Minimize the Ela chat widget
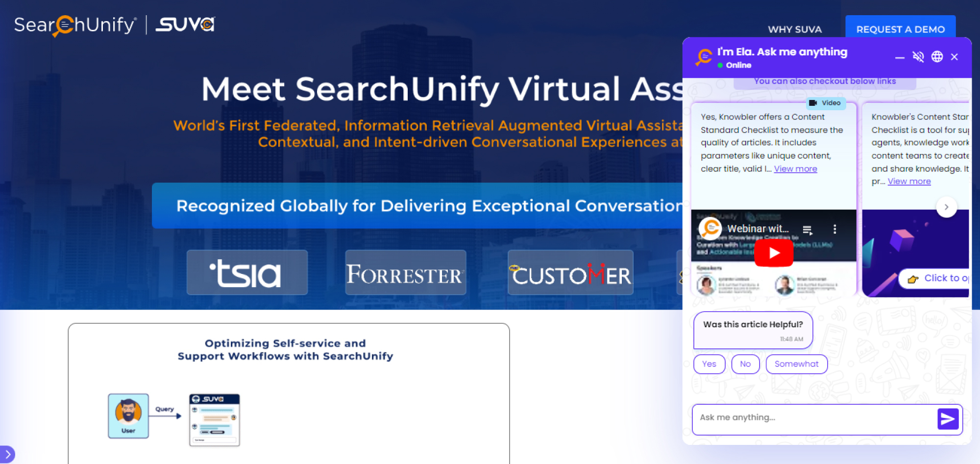The image size is (980, 464). tap(900, 57)
